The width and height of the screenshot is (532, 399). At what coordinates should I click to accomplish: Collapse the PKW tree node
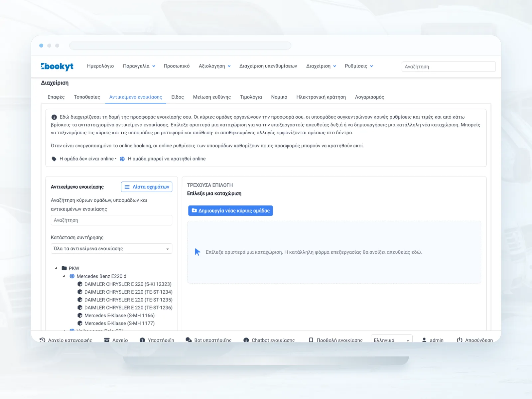click(x=56, y=268)
